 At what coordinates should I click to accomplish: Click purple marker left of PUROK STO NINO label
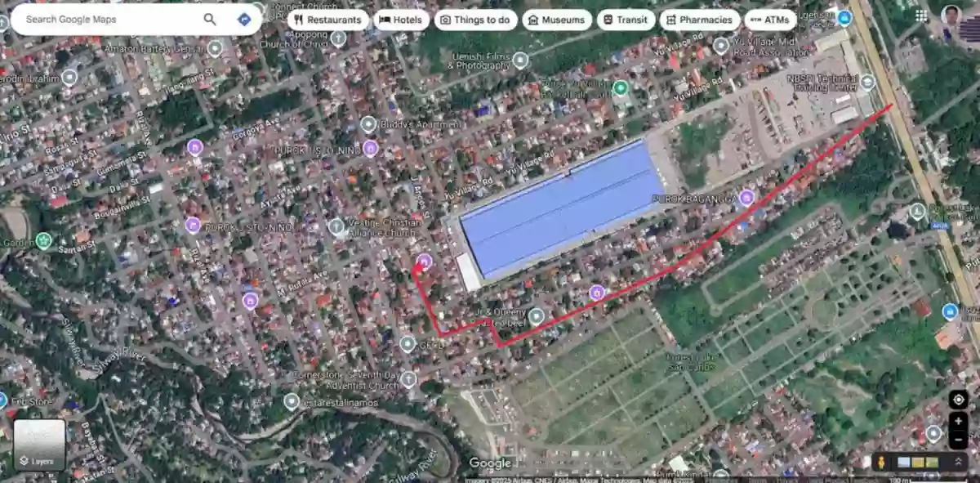(193, 225)
